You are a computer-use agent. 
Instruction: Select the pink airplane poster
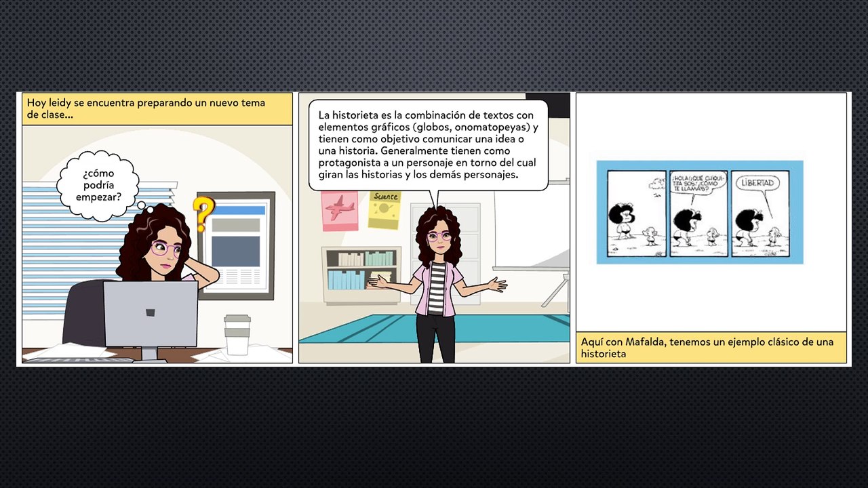click(x=340, y=210)
